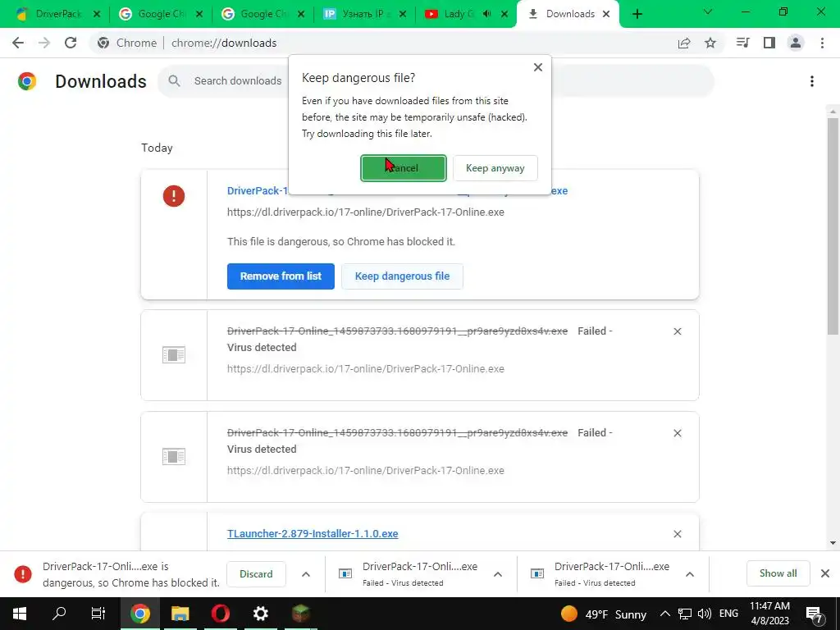Open the share this page icon
This screenshot has width=840, height=630.
[683, 43]
